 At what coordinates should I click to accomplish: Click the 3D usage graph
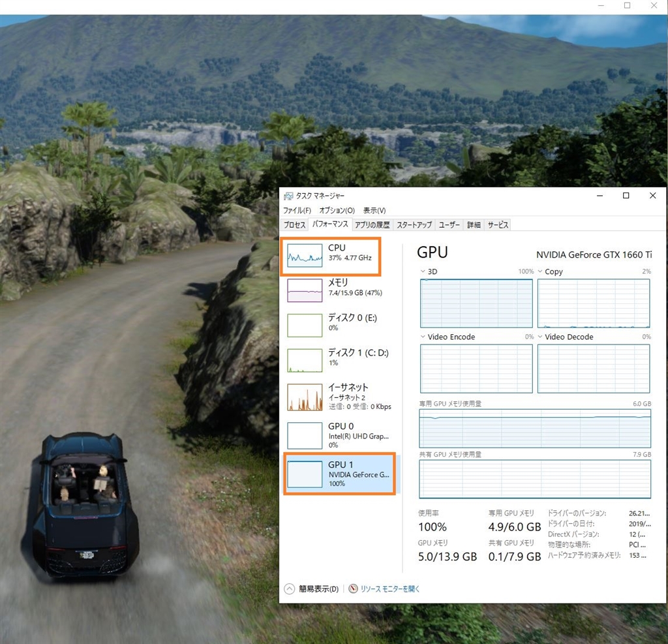tap(476, 303)
